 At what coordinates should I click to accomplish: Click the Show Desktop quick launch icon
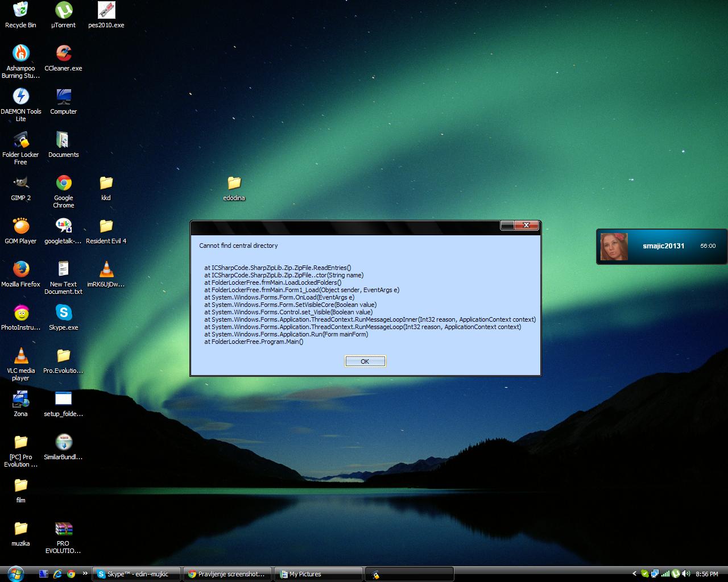click(44, 574)
